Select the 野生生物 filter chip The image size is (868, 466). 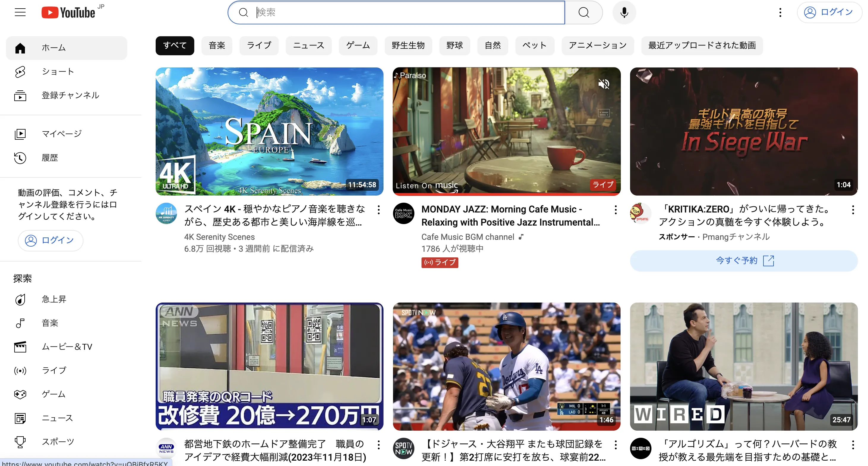click(408, 45)
